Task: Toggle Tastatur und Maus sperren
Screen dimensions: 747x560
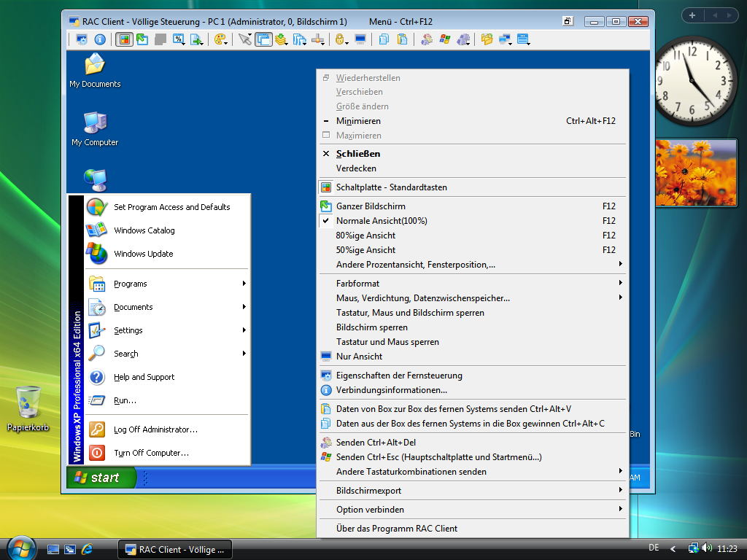Action: click(x=473, y=342)
